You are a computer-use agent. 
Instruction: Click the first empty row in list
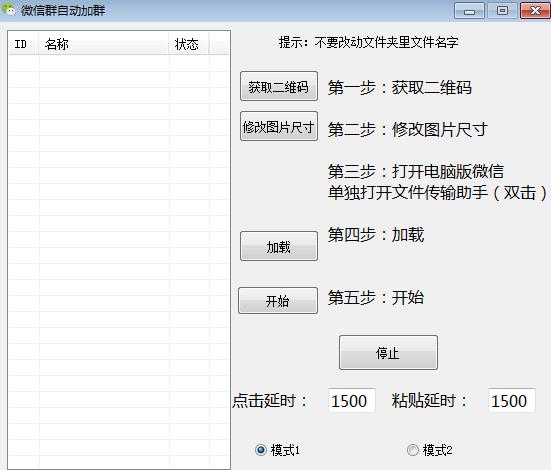119,63
